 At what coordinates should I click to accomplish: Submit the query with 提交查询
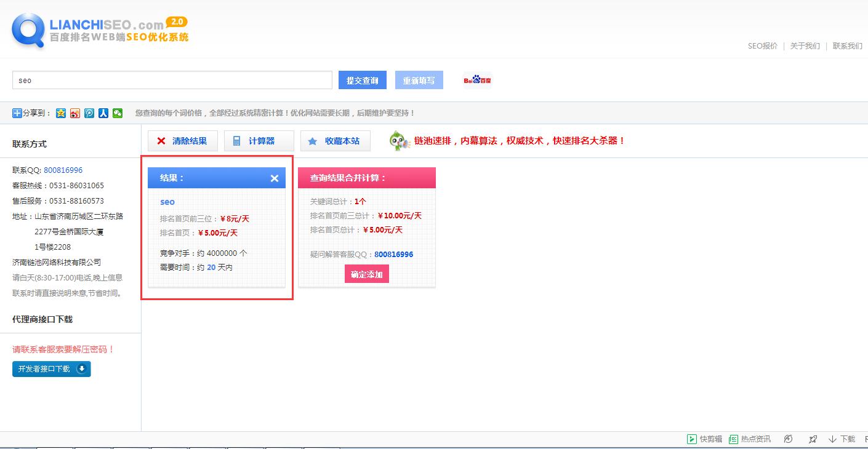pos(362,79)
